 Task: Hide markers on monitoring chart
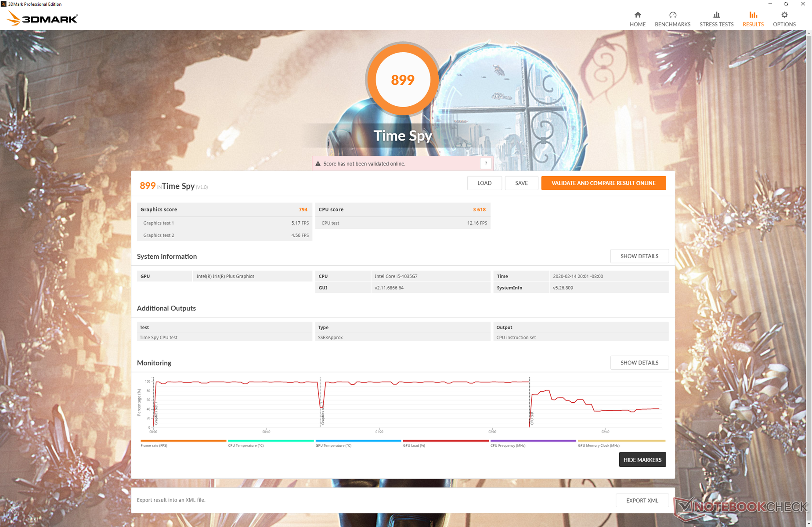(642, 459)
